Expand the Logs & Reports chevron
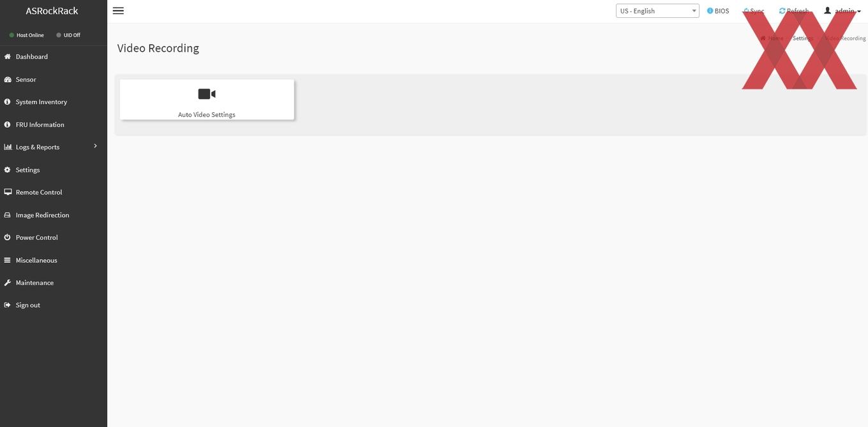The image size is (868, 427). (95, 146)
